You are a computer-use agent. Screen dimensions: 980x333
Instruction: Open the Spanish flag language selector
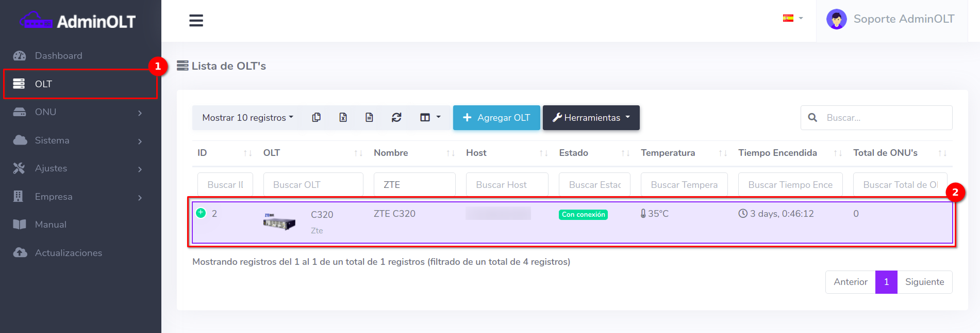pyautogui.click(x=792, y=19)
